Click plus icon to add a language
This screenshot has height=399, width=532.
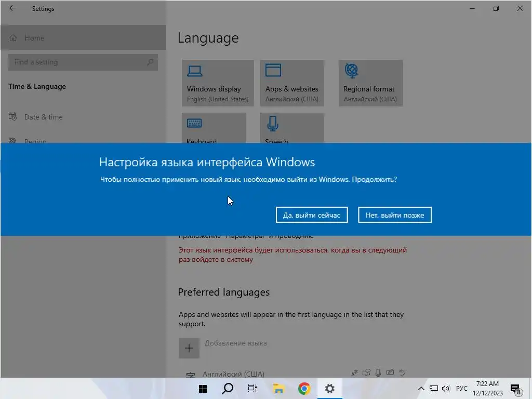(x=189, y=348)
